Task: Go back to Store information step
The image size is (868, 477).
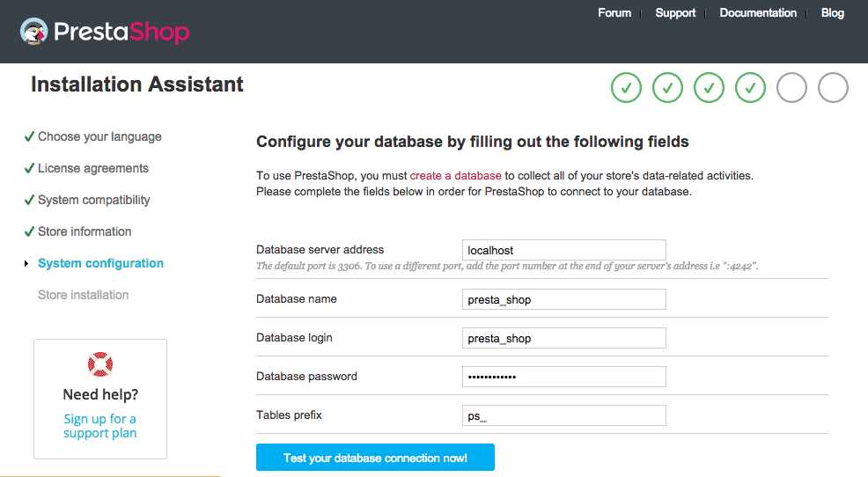Action: click(85, 231)
